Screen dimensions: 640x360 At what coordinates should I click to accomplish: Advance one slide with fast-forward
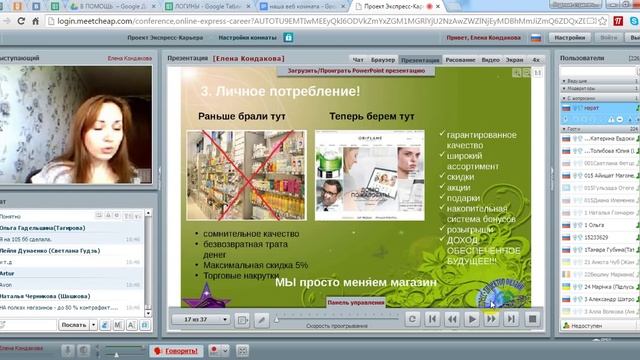[491, 319]
